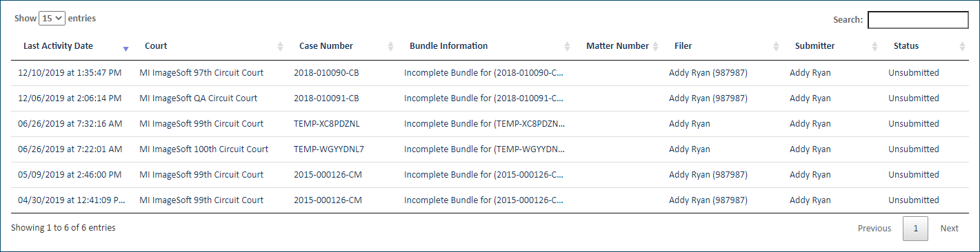Click Status column sort arrows icon
The image size is (980, 252).
(x=962, y=46)
